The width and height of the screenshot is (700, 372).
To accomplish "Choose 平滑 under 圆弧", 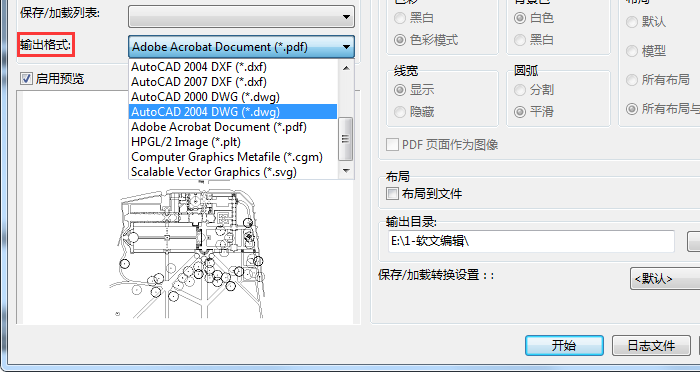I will [x=520, y=112].
